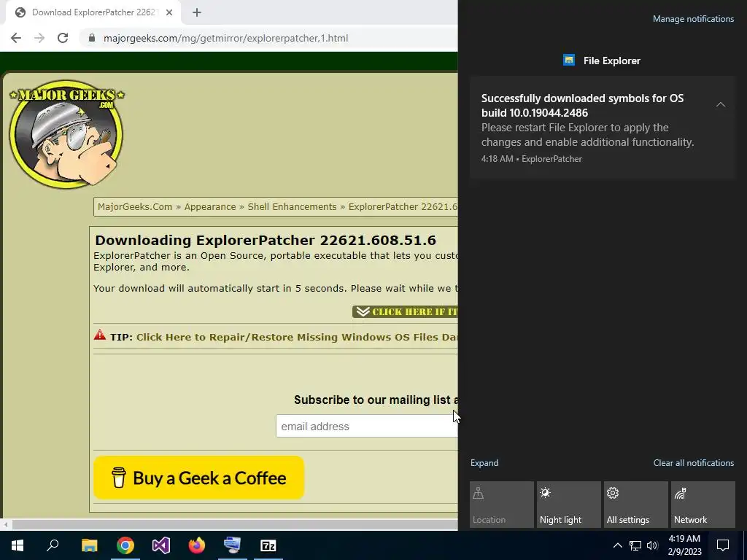Screen dimensions: 747x560
Task: Expand the quick actions panel
Action: click(x=484, y=463)
